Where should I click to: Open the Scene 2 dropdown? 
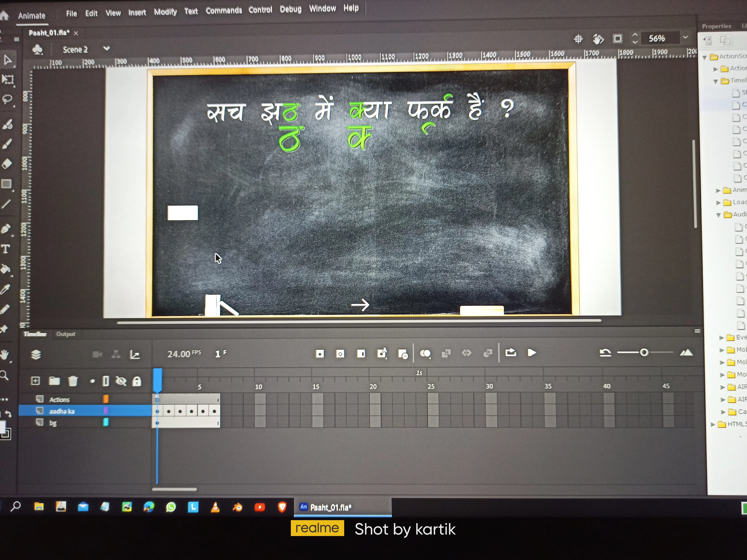click(106, 49)
